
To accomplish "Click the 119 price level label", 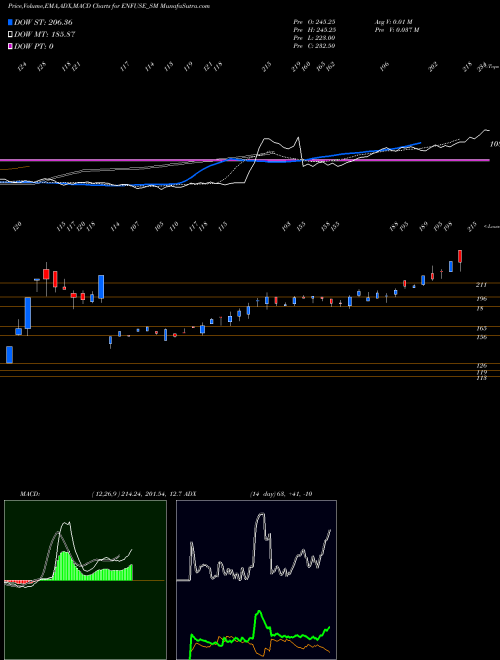I will point(481,373).
